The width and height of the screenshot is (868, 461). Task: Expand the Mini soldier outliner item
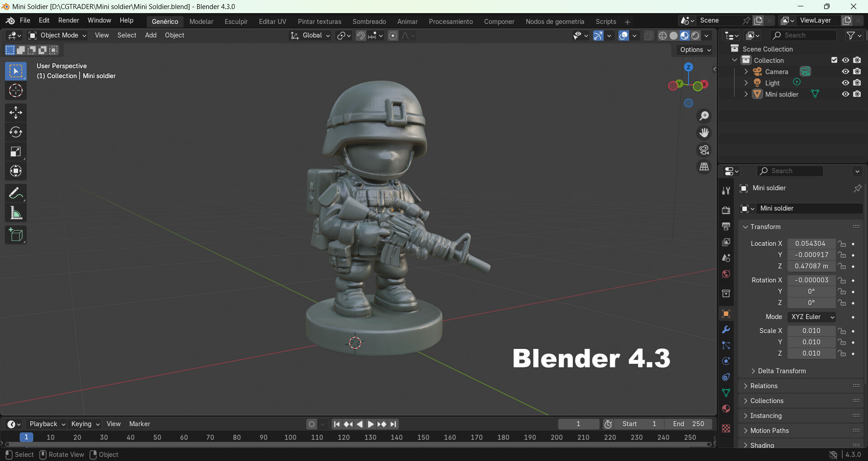pyautogui.click(x=746, y=94)
